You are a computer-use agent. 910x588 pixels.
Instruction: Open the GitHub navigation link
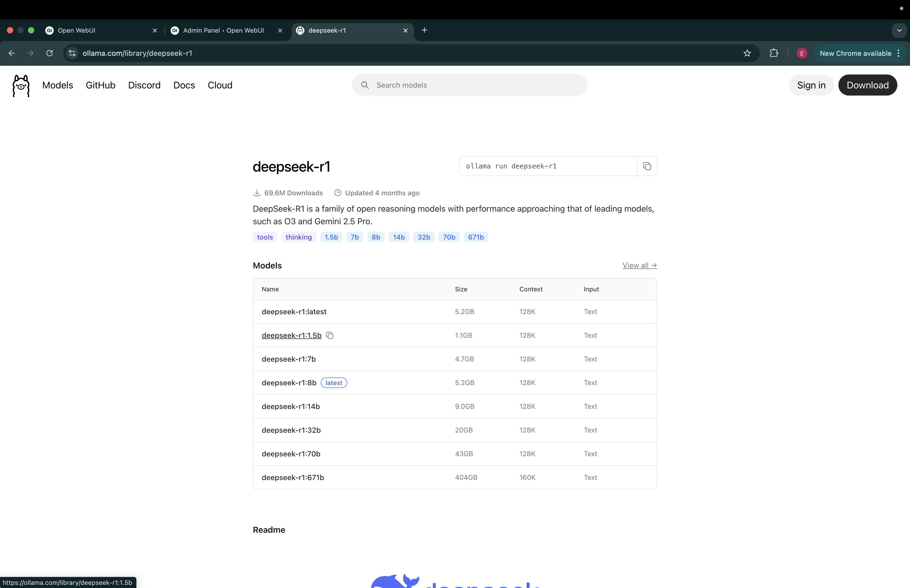(x=100, y=85)
